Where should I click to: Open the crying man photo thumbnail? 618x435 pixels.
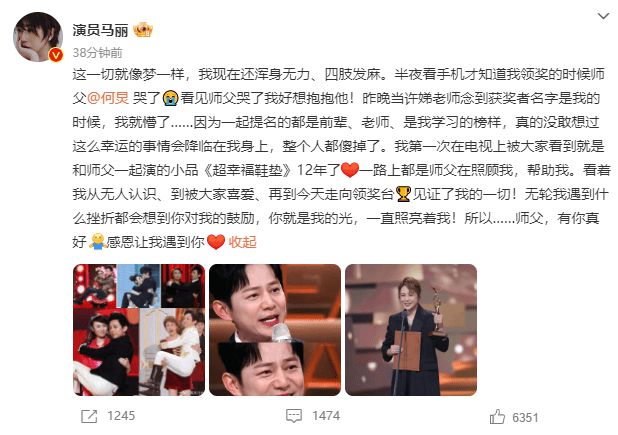point(275,330)
